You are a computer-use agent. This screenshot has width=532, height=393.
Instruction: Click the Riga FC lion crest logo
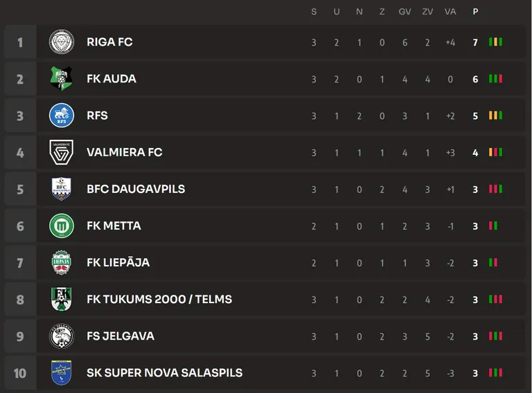click(62, 42)
